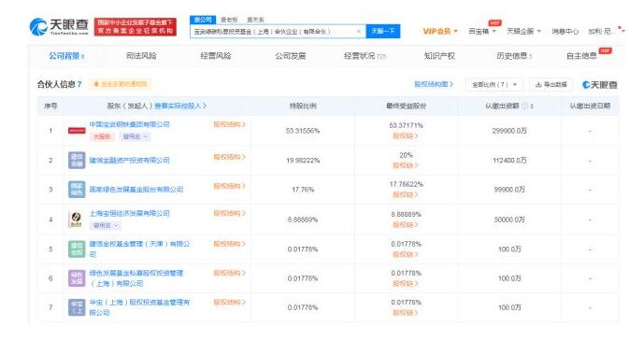Open 股权链 under 53.37171%
644x355 pixels.
coord(406,135)
